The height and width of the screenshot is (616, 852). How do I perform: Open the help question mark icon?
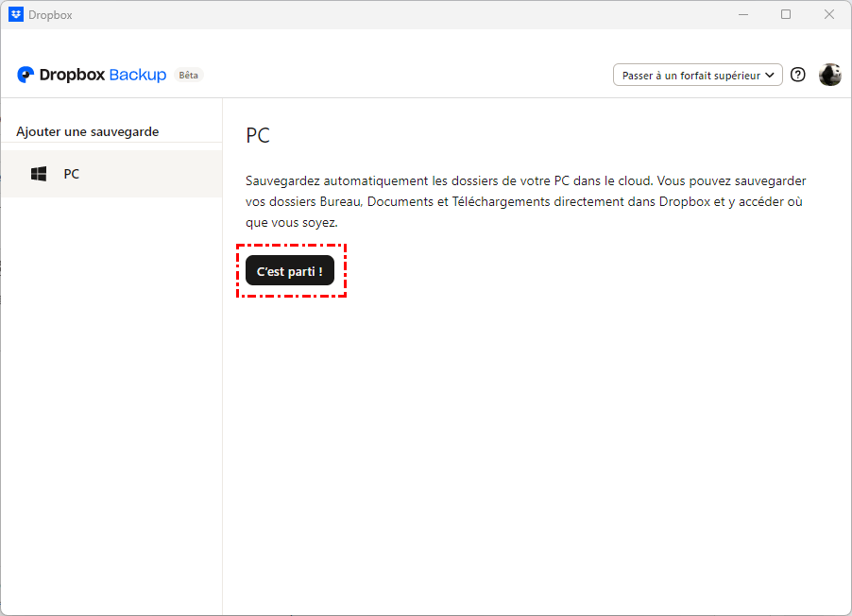[797, 75]
